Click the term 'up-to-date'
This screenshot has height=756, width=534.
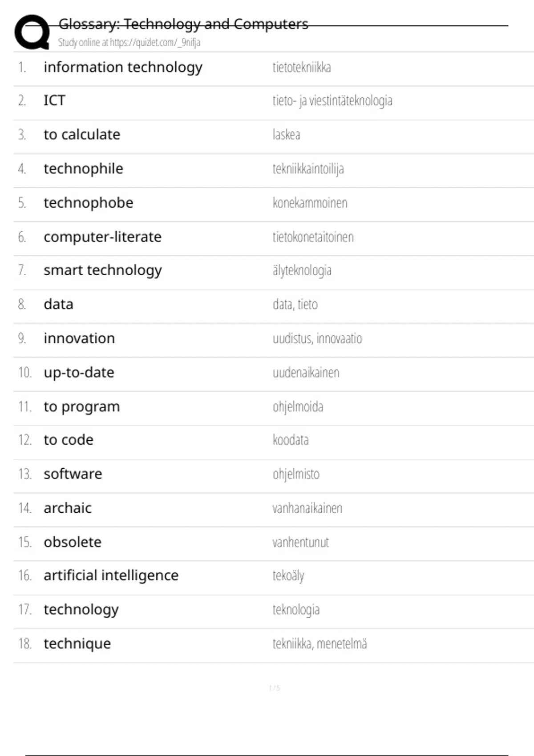[x=79, y=373]
